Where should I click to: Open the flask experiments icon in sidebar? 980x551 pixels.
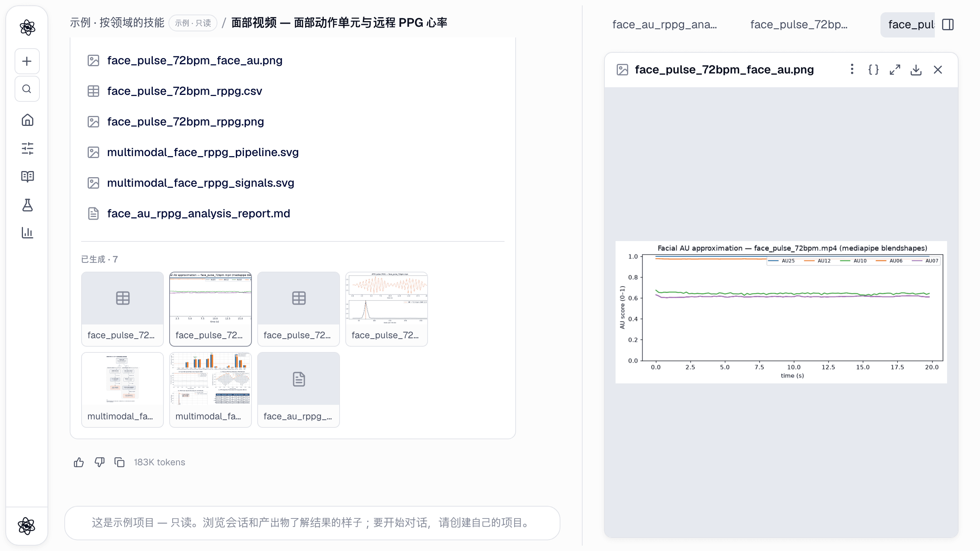click(x=27, y=205)
